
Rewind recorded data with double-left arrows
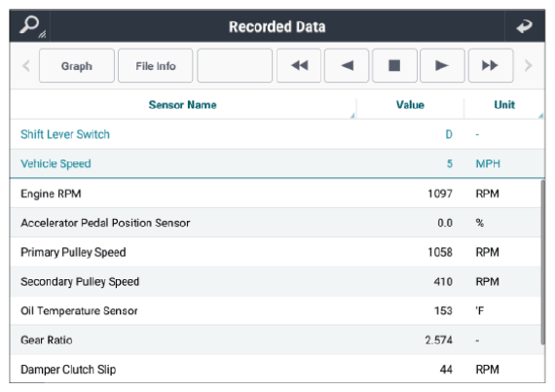click(299, 66)
